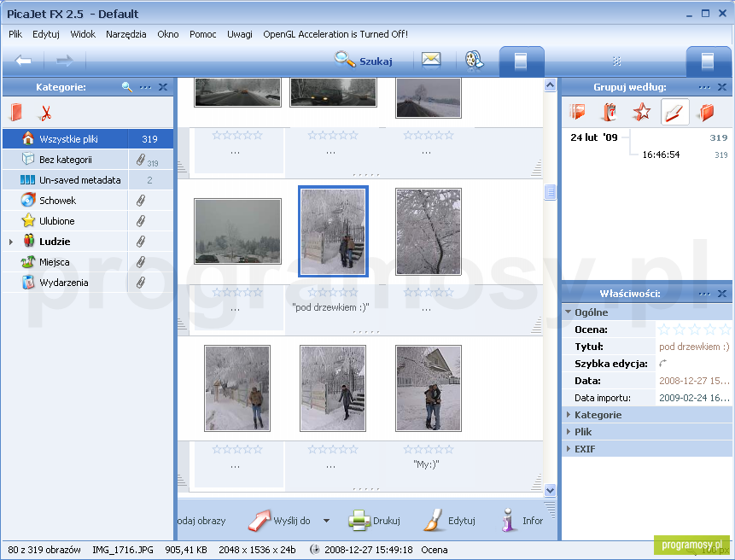The height and width of the screenshot is (560, 735).
Task: Open the Okno menu
Action: (168, 34)
